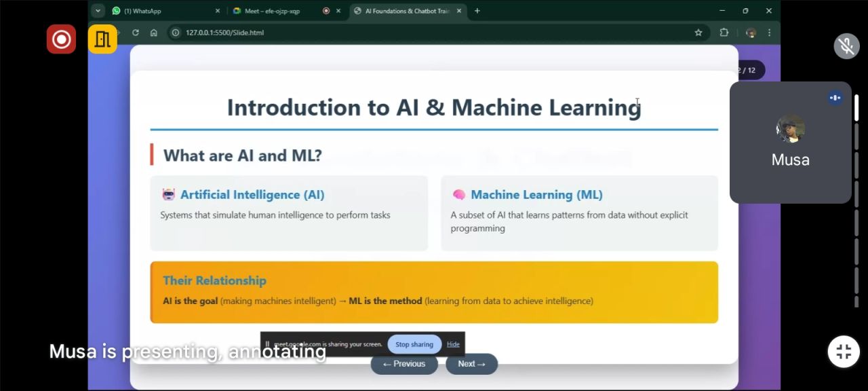Open the Chrome profile avatar
The height and width of the screenshot is (391, 868).
pos(751,33)
